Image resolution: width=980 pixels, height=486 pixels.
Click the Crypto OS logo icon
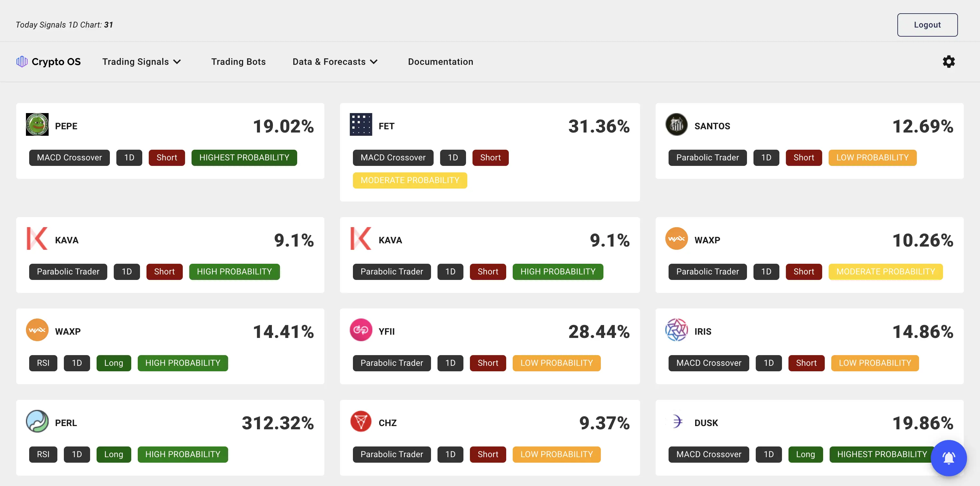click(x=22, y=62)
